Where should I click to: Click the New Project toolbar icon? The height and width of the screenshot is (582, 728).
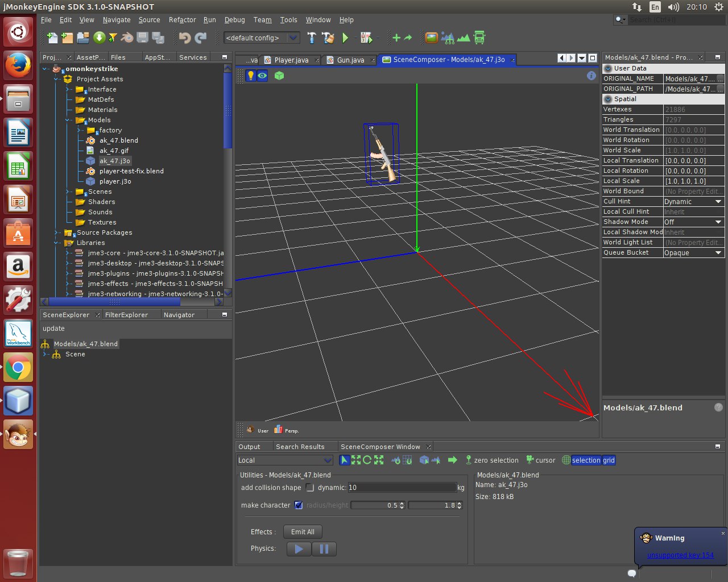click(67, 38)
